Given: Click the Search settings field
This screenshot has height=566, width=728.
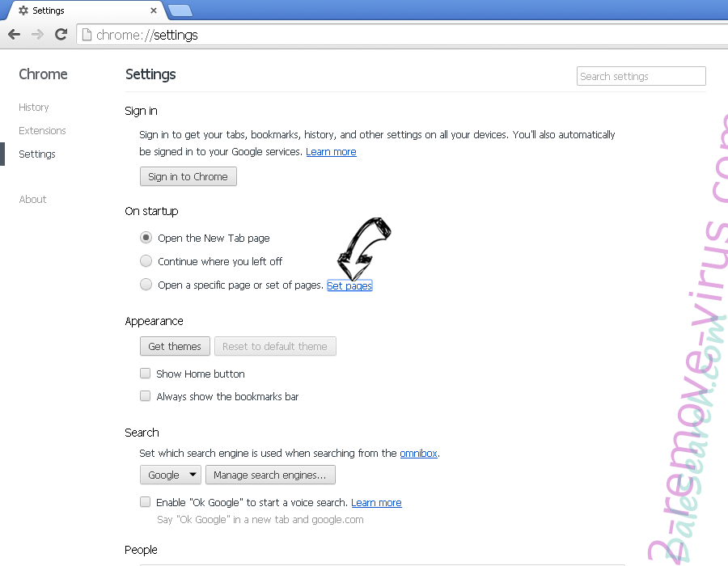Looking at the screenshot, I should pyautogui.click(x=641, y=76).
